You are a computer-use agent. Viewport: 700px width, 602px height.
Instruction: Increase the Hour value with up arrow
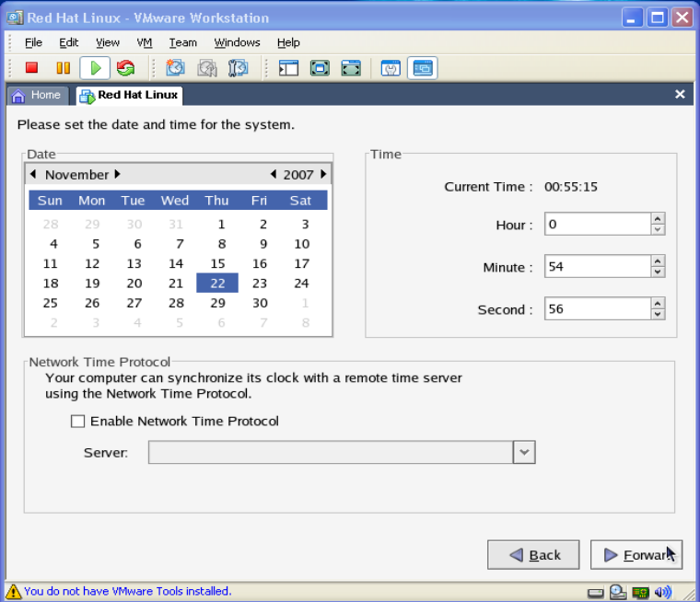(x=658, y=219)
